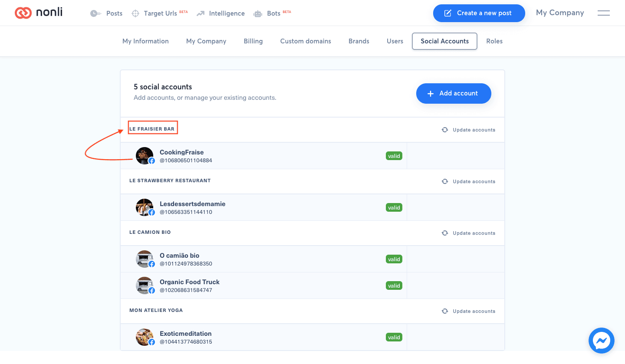Click the nonli logo
Screen dimensions: 625x364
tap(39, 13)
